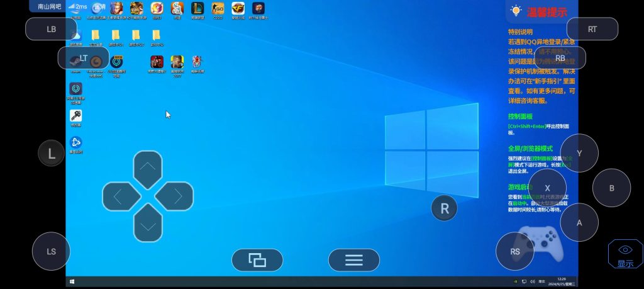
Task: Tap the RS right stick button
Action: [515, 251]
